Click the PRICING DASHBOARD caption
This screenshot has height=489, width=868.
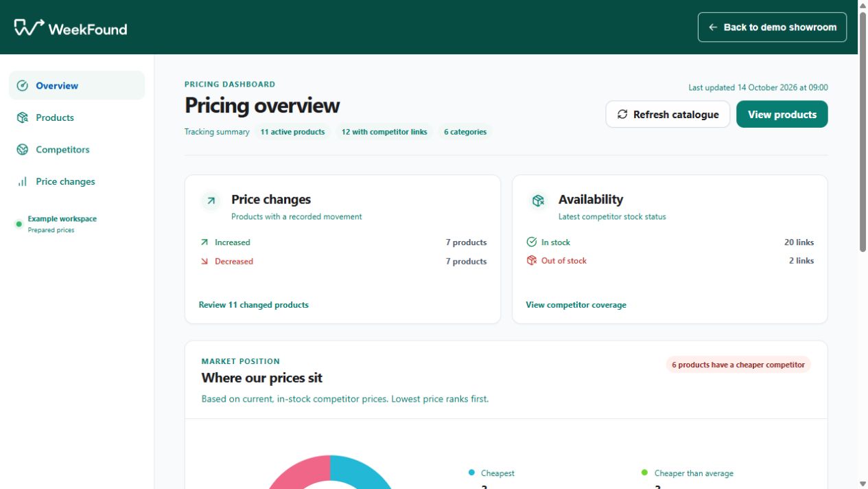[230, 84]
